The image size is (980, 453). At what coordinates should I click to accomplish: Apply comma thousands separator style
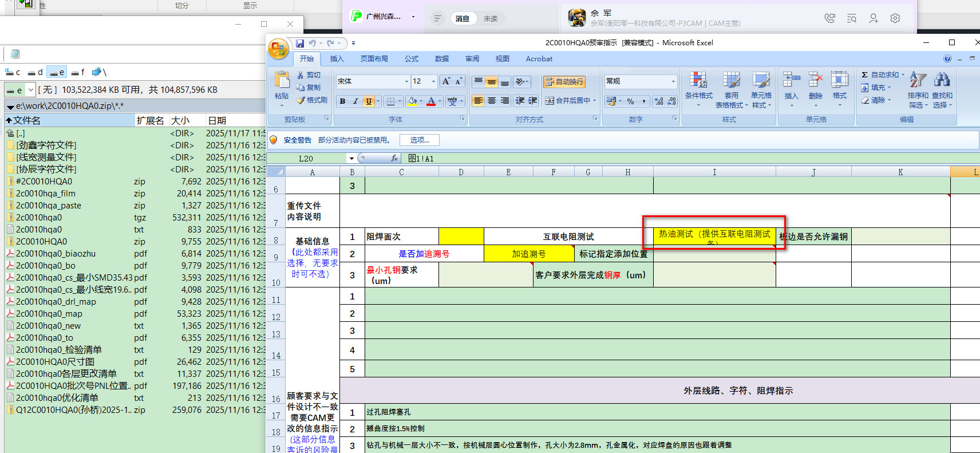click(x=644, y=101)
